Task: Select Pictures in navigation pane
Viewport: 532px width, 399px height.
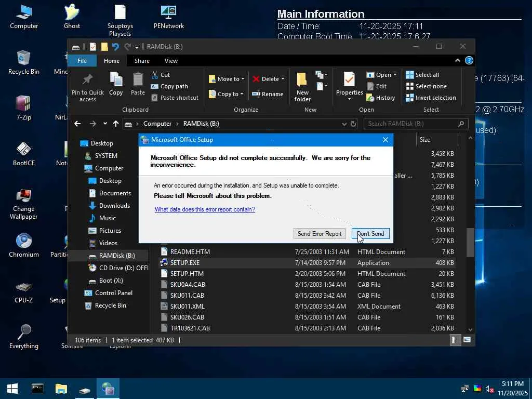Action: 110,231
